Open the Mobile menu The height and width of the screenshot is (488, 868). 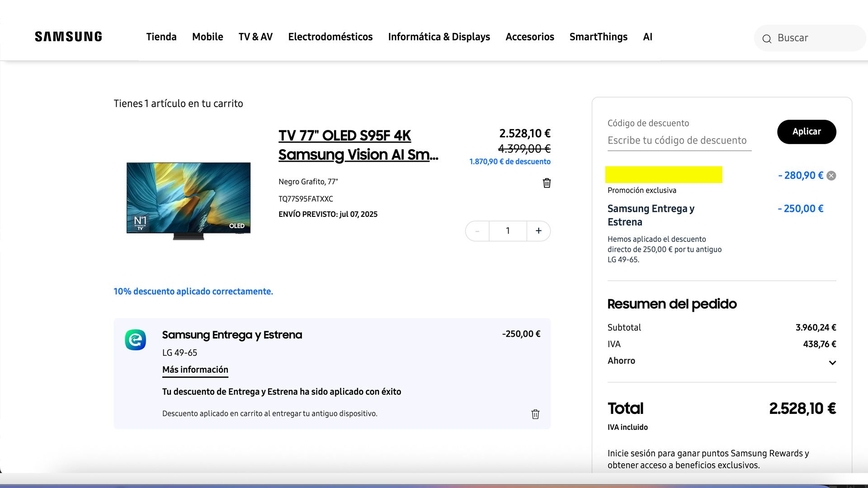point(208,37)
